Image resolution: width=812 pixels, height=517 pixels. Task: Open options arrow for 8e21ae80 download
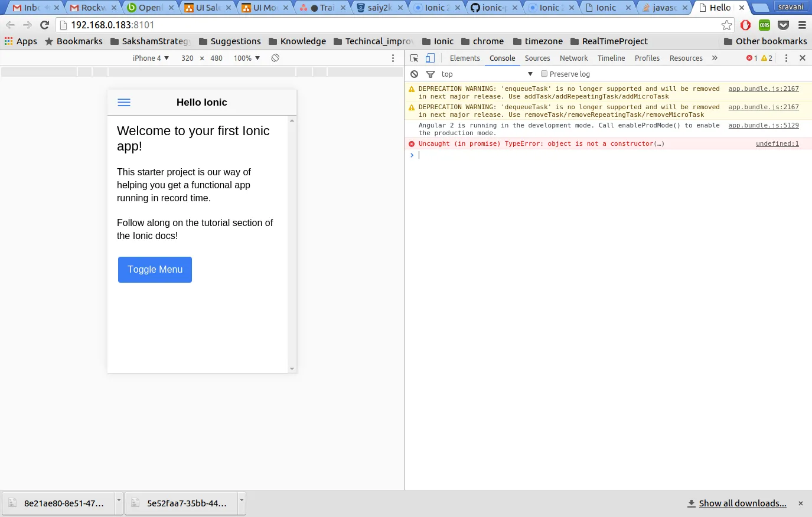coord(119,503)
